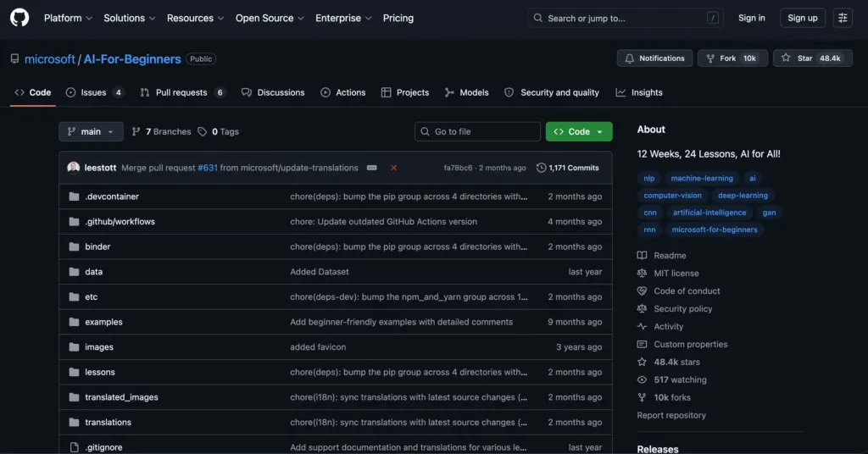
Task: Open the Resources dropdown
Action: click(x=196, y=19)
